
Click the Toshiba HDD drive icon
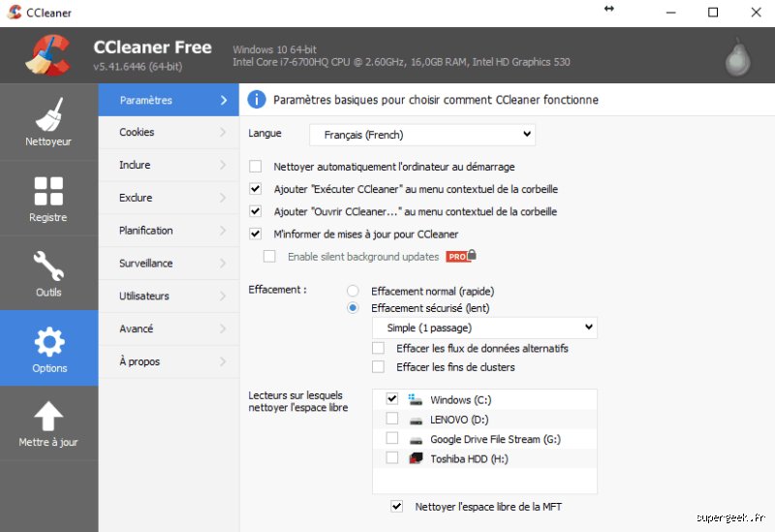tap(416, 458)
